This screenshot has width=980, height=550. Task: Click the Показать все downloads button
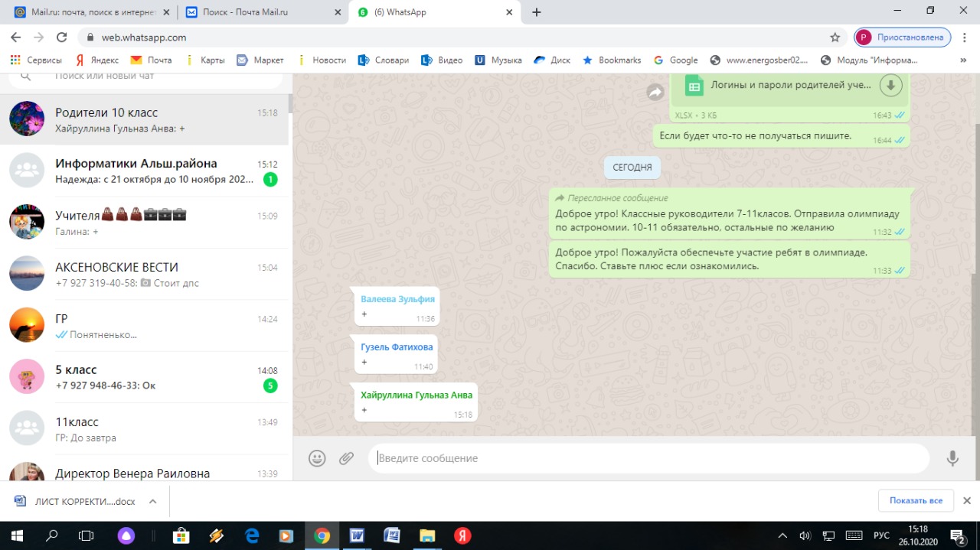[x=916, y=500]
